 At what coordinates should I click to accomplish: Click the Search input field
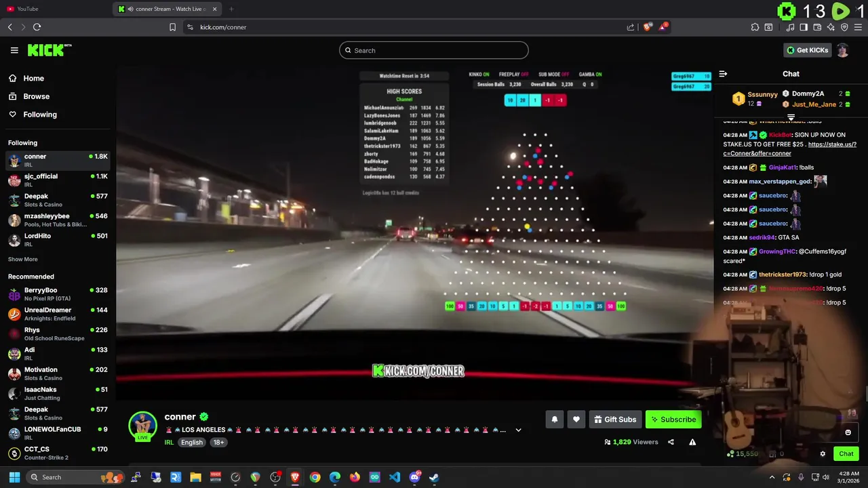click(x=434, y=50)
